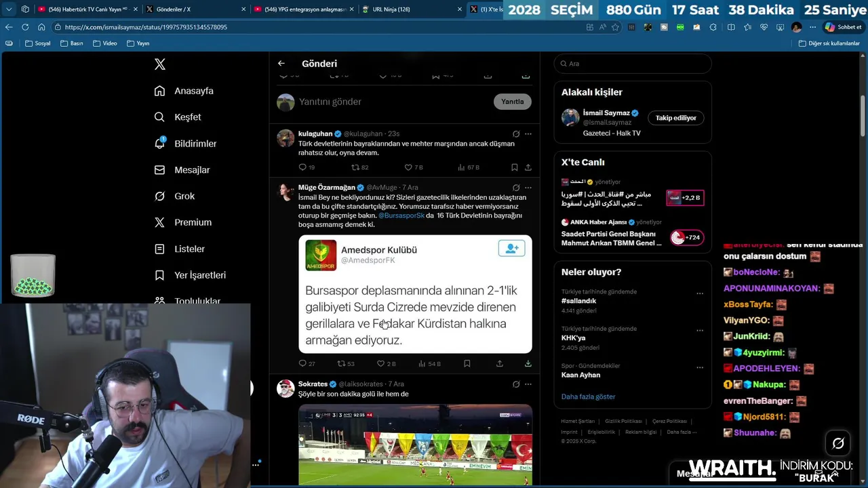Click the X logo in sidebar
Image resolution: width=868 pixels, height=488 pixels.
click(160, 64)
